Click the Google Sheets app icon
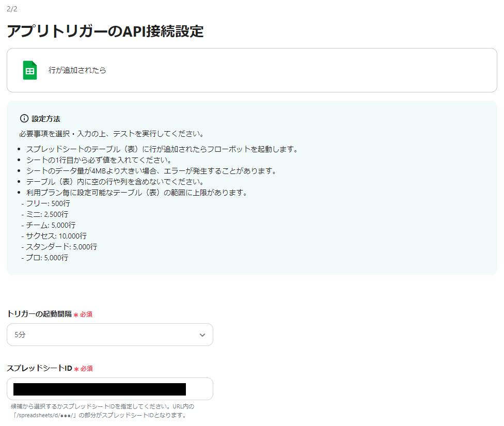Image resolution: width=504 pixels, height=426 pixels. tap(28, 69)
